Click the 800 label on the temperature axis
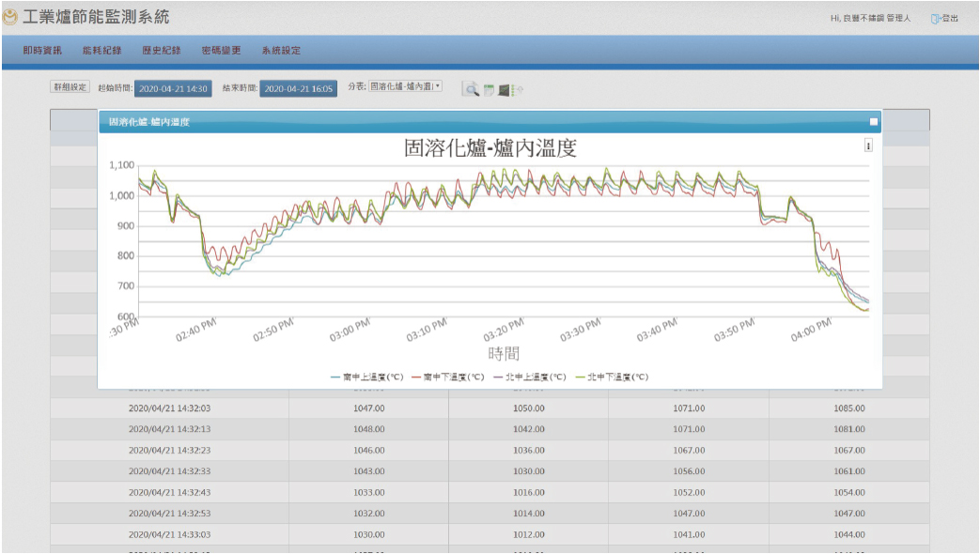 click(x=126, y=255)
